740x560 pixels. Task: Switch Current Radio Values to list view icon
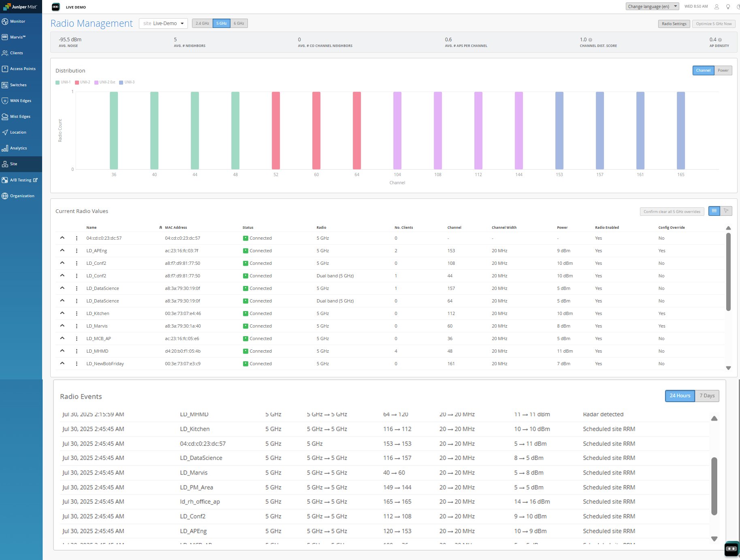point(714,211)
